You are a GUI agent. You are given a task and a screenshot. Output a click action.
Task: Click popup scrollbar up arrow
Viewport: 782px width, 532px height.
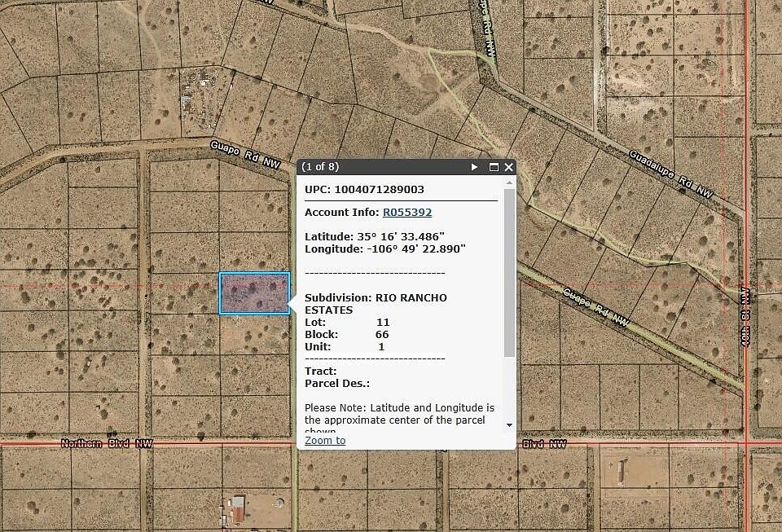pos(510,183)
